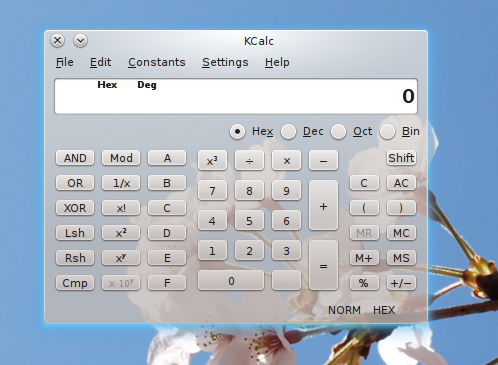This screenshot has width=498, height=365.
Task: Click the HEX status bar label
Action: [x=384, y=310]
